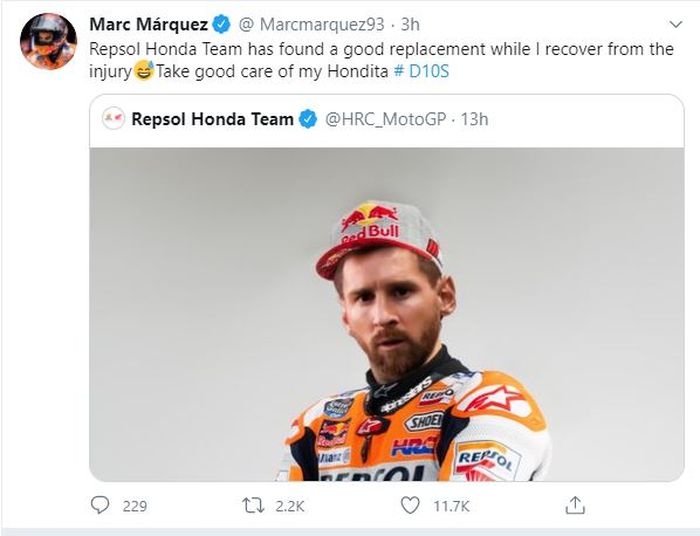Viewport: 700px width, 536px height.
Task: Click the 2.2K retweet count
Action: 289,506
